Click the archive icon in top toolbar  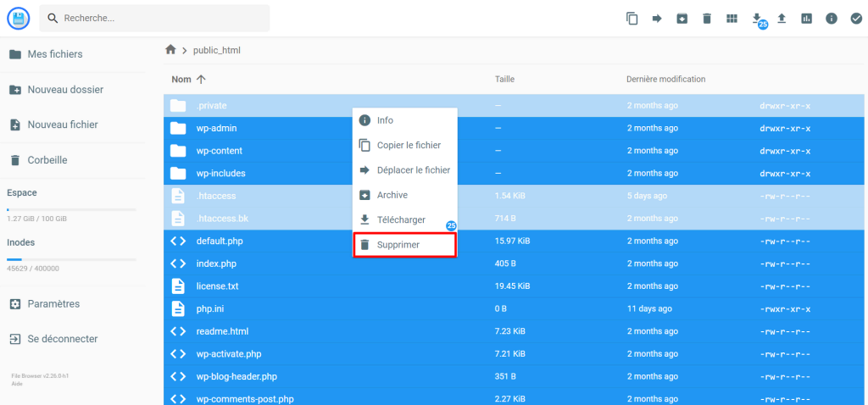coord(682,19)
